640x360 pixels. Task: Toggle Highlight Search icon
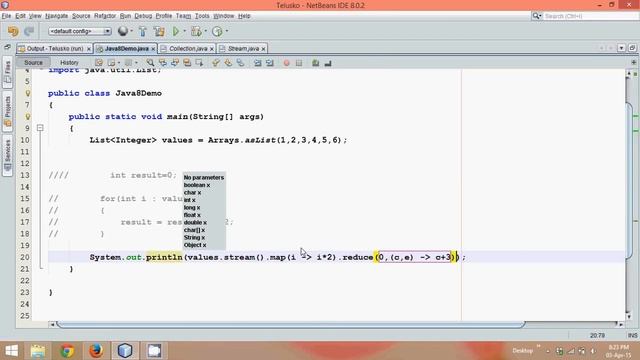pyautogui.click(x=187, y=63)
